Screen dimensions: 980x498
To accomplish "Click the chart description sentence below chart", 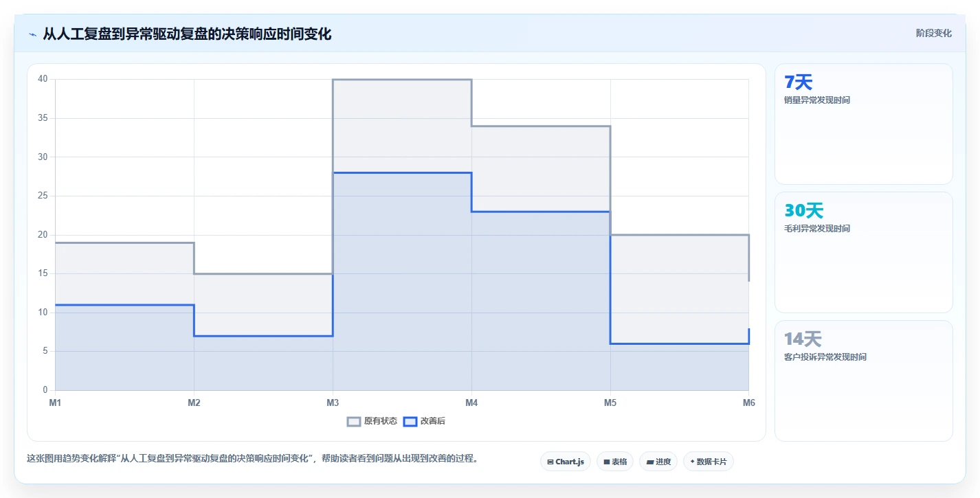I will pos(252,459).
